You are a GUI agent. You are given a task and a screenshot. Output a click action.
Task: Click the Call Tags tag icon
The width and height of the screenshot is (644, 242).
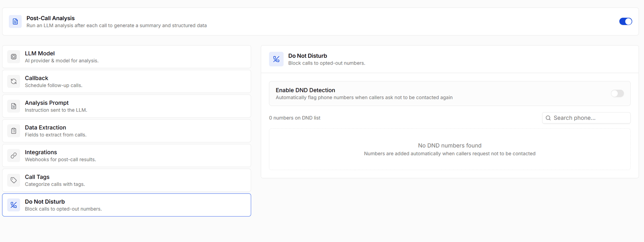pyautogui.click(x=14, y=180)
